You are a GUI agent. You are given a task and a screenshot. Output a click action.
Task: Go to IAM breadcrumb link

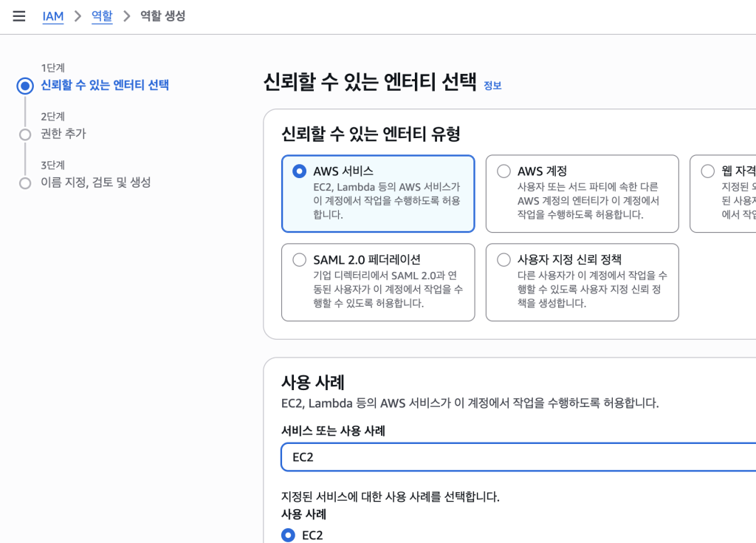pos(53,16)
